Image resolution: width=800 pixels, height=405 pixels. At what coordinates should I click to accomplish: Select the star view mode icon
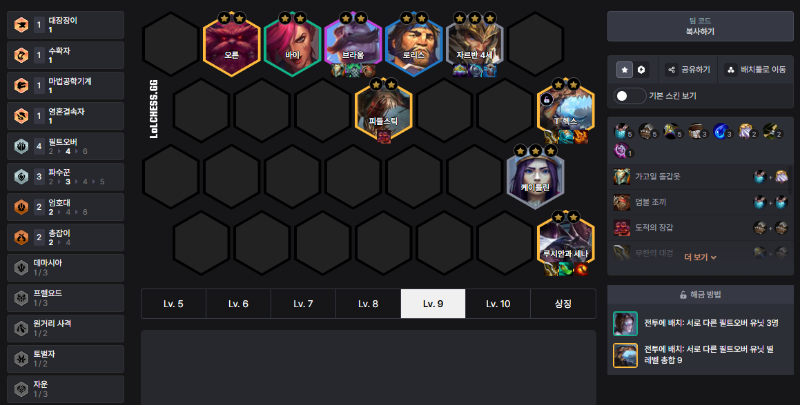click(x=624, y=70)
